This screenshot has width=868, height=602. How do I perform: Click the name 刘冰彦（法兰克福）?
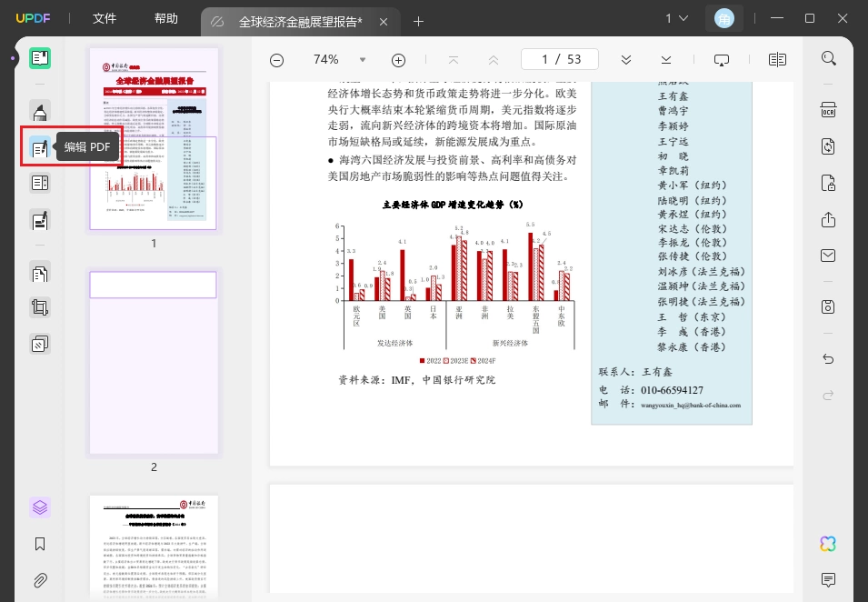(x=702, y=271)
